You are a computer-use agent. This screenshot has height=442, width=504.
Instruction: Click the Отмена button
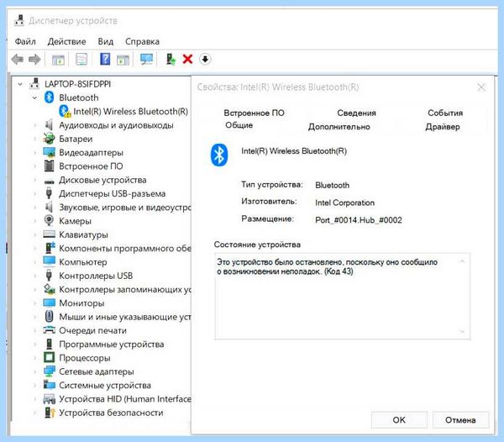[x=460, y=419]
